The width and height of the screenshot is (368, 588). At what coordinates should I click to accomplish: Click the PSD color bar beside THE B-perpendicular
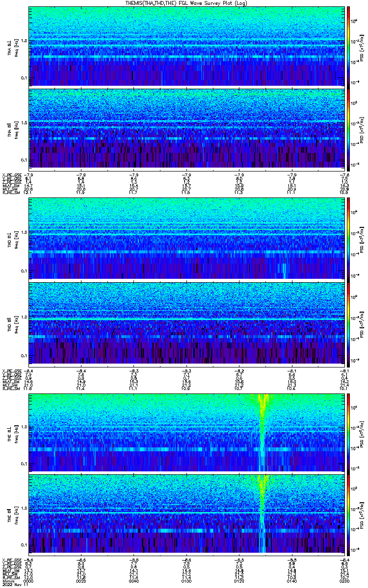348,431
